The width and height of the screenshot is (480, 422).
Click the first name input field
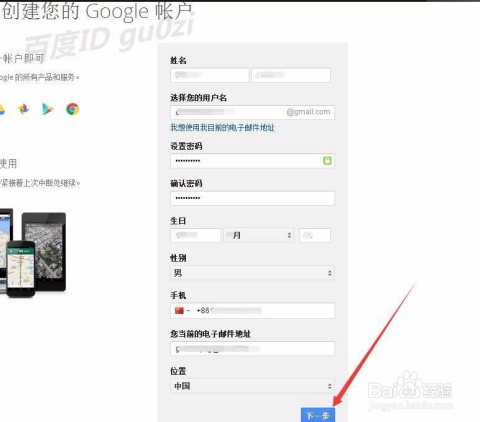(210, 75)
